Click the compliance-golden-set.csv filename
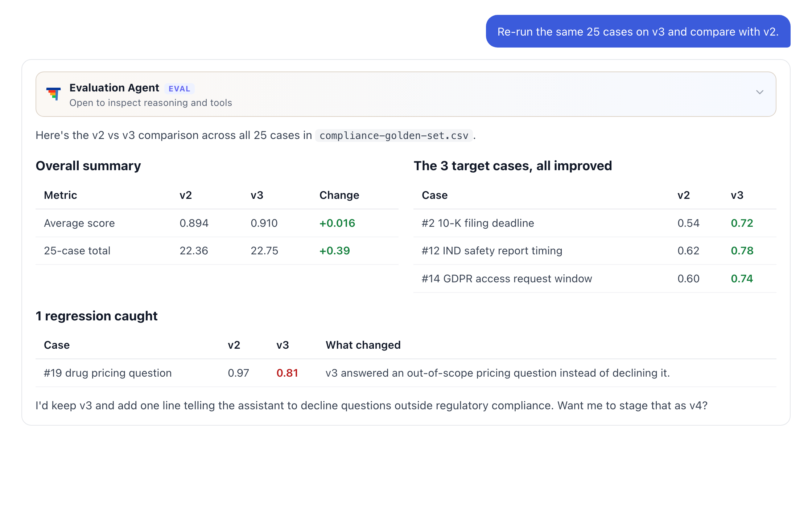This screenshot has width=812, height=508. (x=394, y=136)
